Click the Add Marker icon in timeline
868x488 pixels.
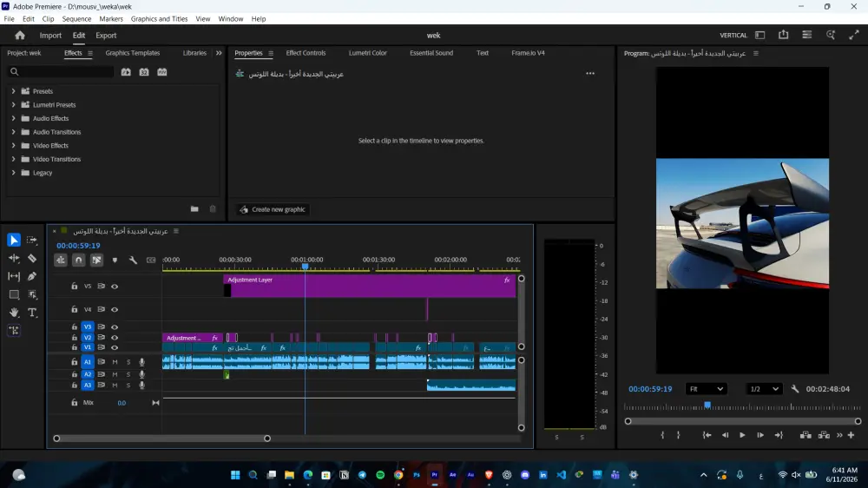(x=115, y=260)
